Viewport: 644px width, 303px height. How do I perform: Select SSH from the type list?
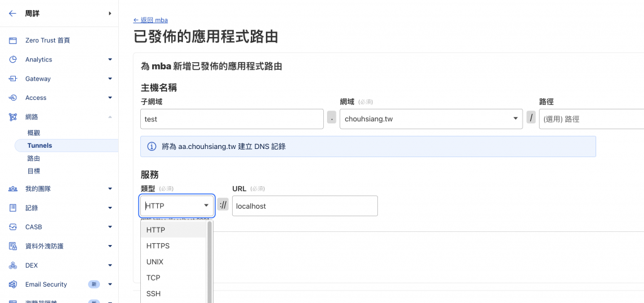click(173, 294)
